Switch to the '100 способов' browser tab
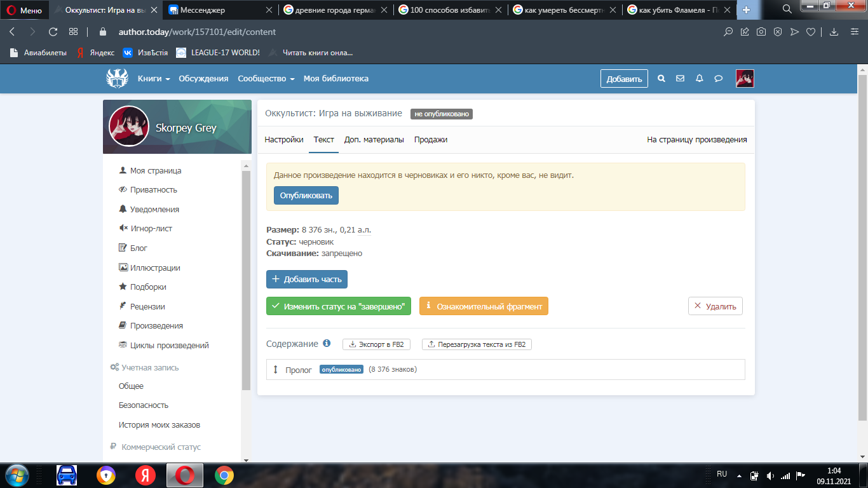This screenshot has height=488, width=868. 451,10
